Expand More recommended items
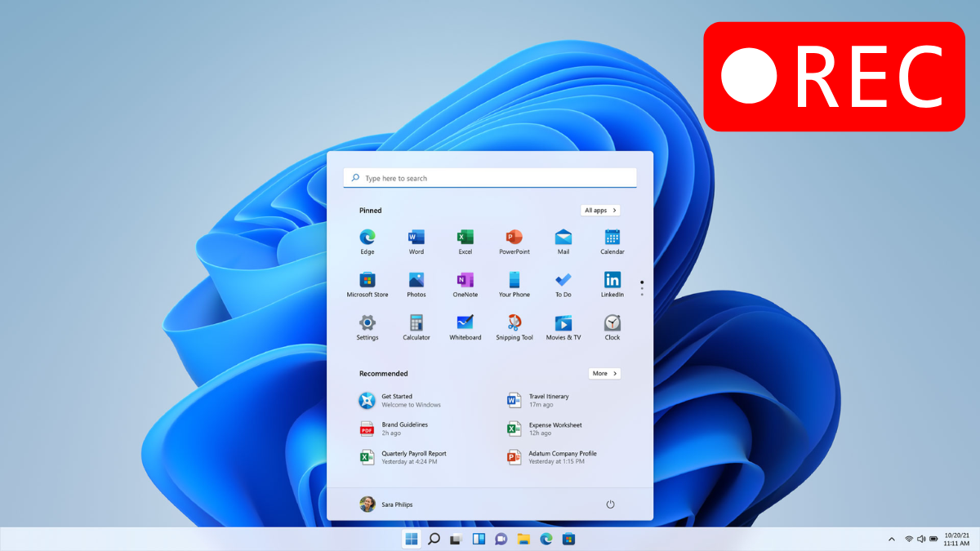 tap(604, 374)
